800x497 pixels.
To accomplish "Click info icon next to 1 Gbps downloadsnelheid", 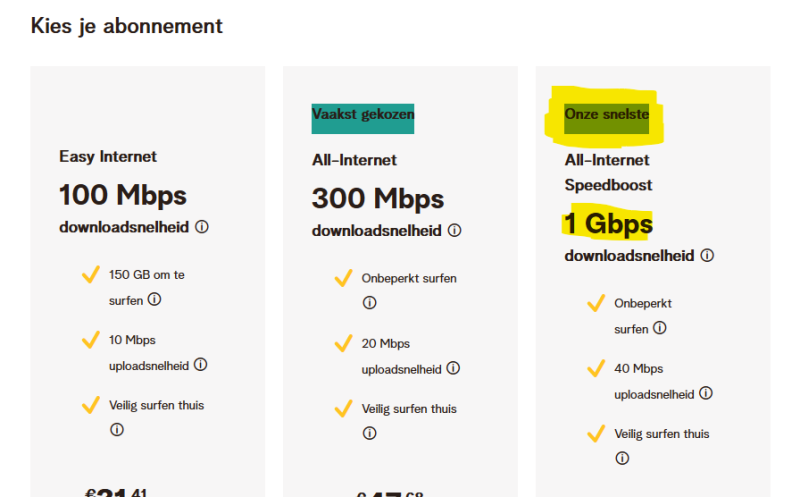I will coord(707,255).
